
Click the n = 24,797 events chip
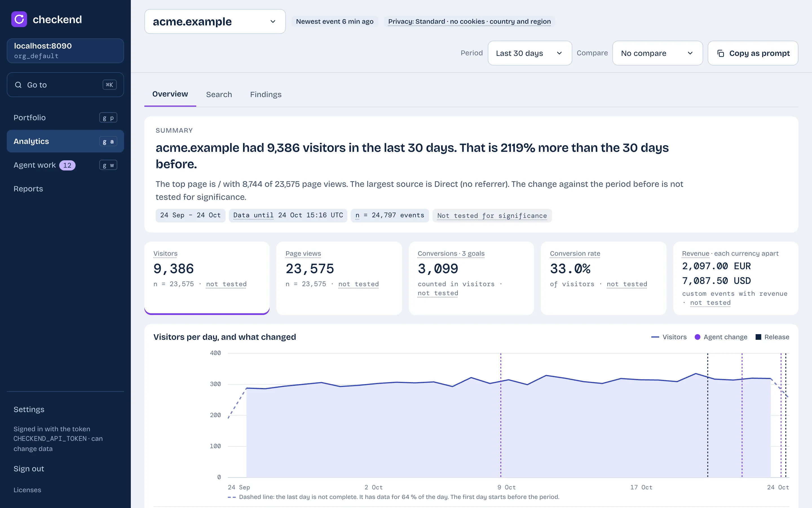(390, 215)
